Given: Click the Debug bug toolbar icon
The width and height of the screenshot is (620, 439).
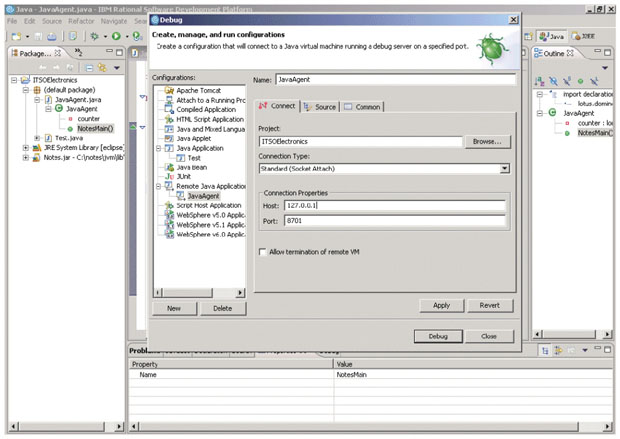Looking at the screenshot, I should (95, 36).
